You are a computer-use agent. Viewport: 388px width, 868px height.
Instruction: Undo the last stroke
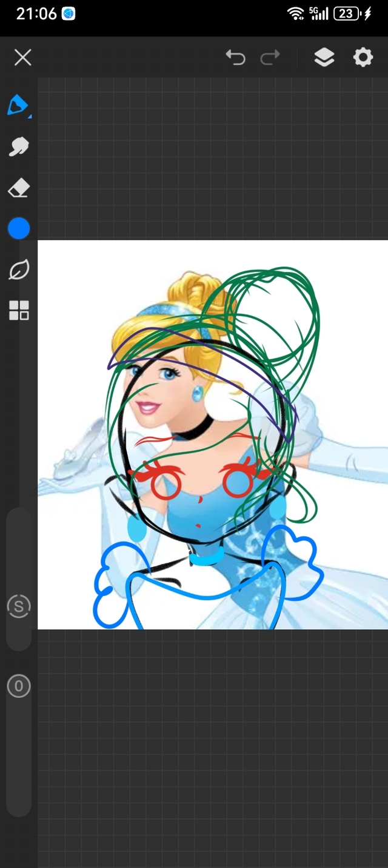click(x=235, y=58)
